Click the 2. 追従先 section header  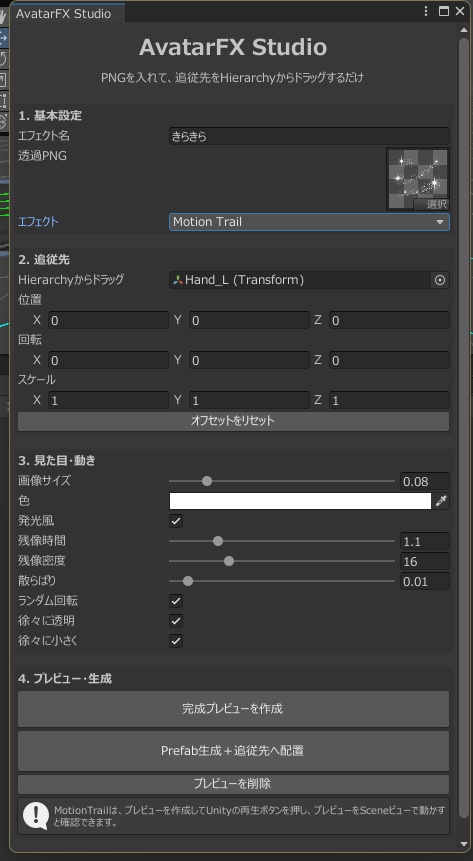point(44,259)
